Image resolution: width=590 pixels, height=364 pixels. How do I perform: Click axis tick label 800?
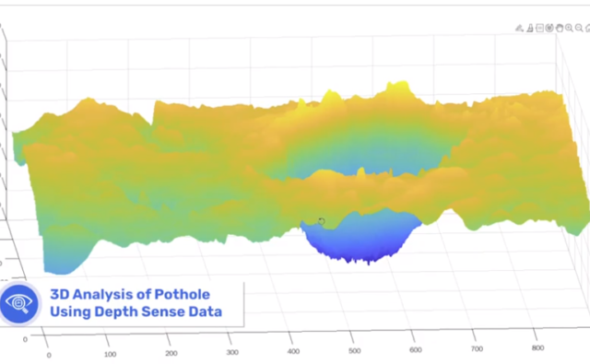[x=537, y=347]
